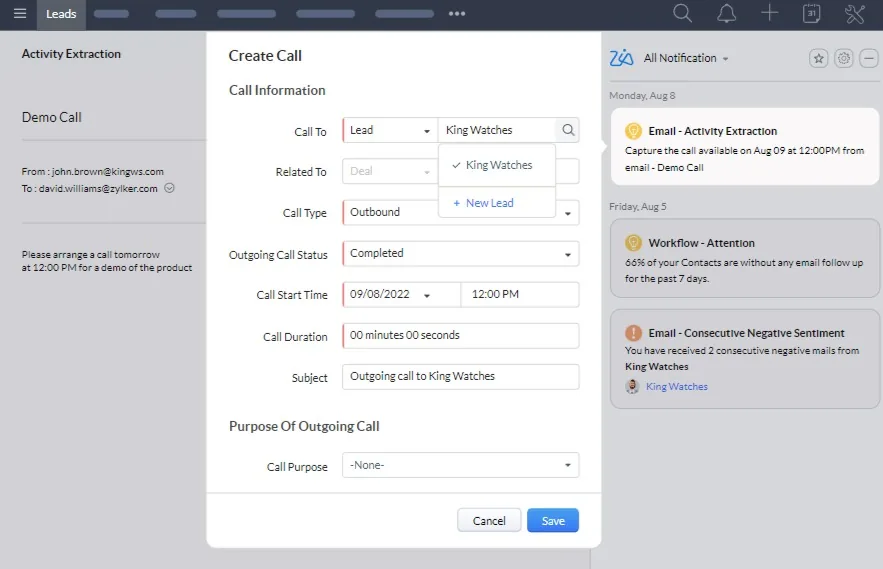
Task: Open Zia panel settings gear
Action: pyautogui.click(x=843, y=58)
